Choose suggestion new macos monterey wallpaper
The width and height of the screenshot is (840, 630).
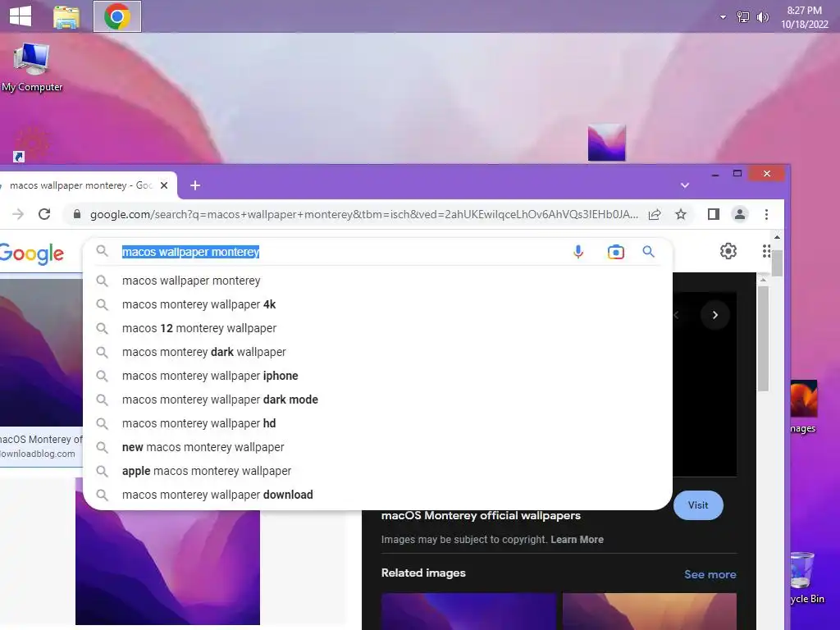pos(377,447)
